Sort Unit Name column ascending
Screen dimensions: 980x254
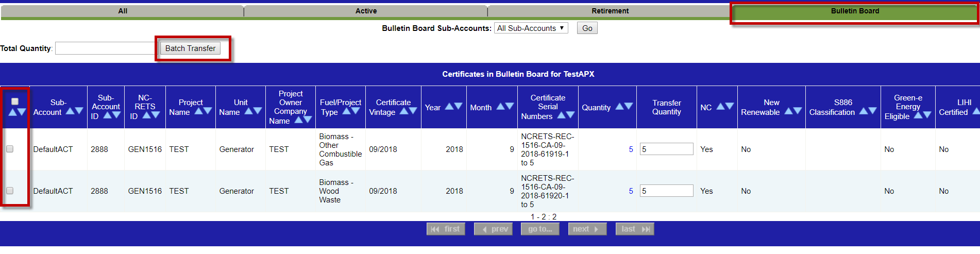(248, 111)
